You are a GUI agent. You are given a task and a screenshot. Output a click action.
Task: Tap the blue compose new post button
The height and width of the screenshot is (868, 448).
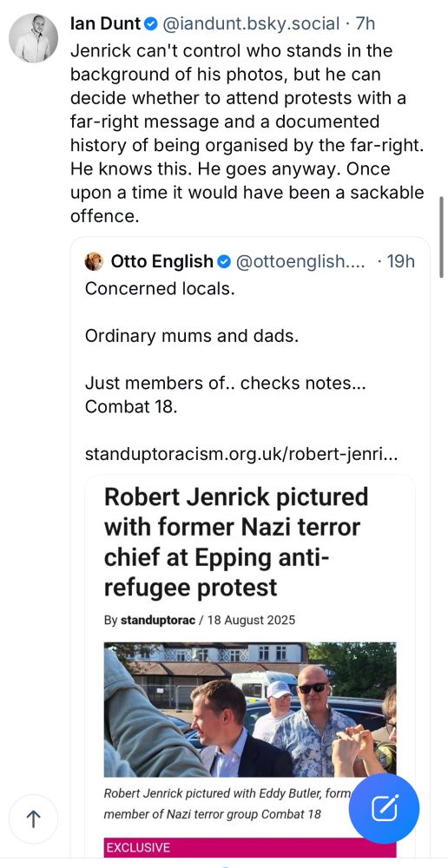384,808
